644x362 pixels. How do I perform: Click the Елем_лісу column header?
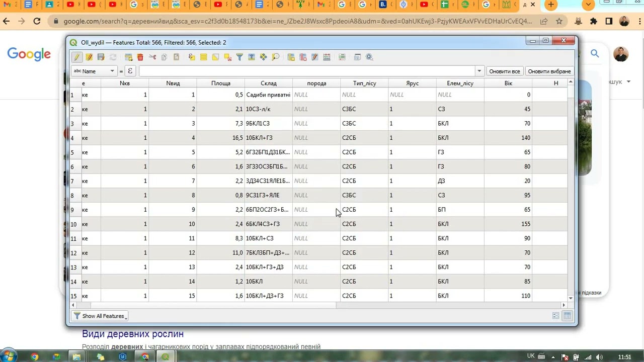click(x=460, y=83)
